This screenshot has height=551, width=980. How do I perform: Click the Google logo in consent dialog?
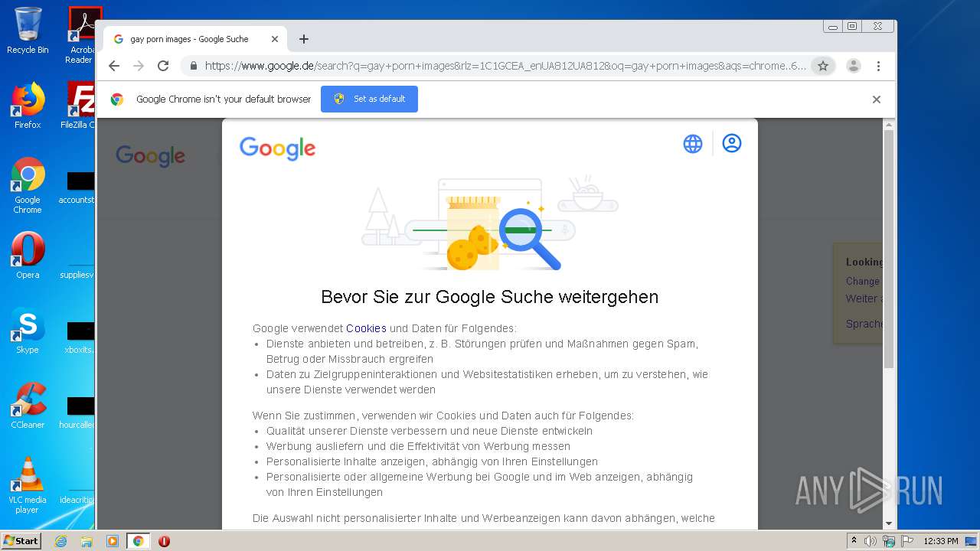pyautogui.click(x=277, y=148)
